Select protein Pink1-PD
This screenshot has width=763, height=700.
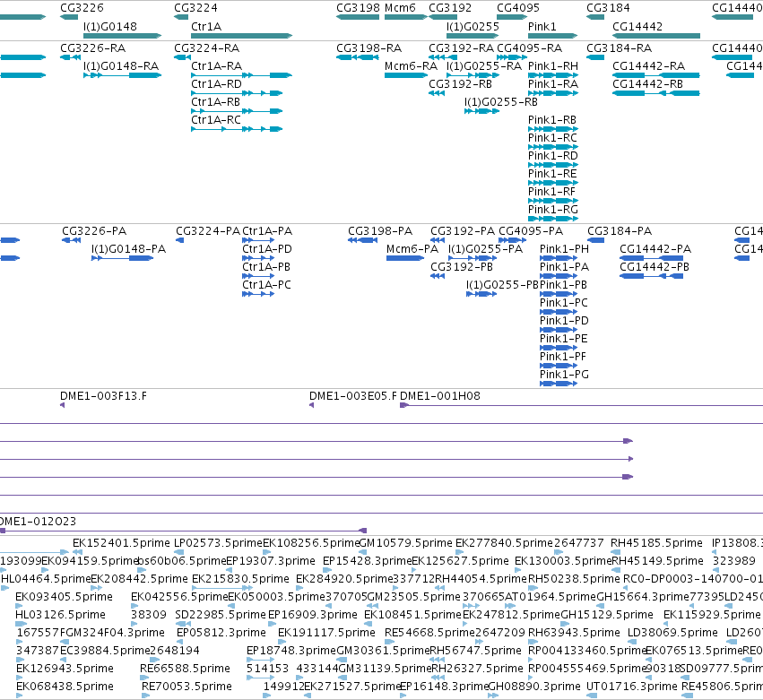(x=565, y=321)
